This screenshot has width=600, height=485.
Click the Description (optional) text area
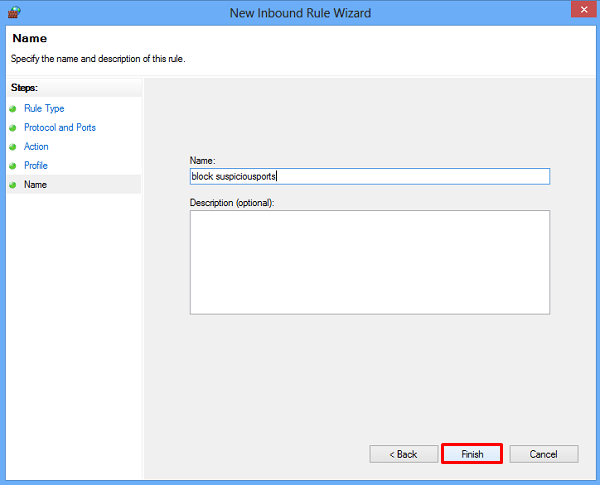[370, 262]
